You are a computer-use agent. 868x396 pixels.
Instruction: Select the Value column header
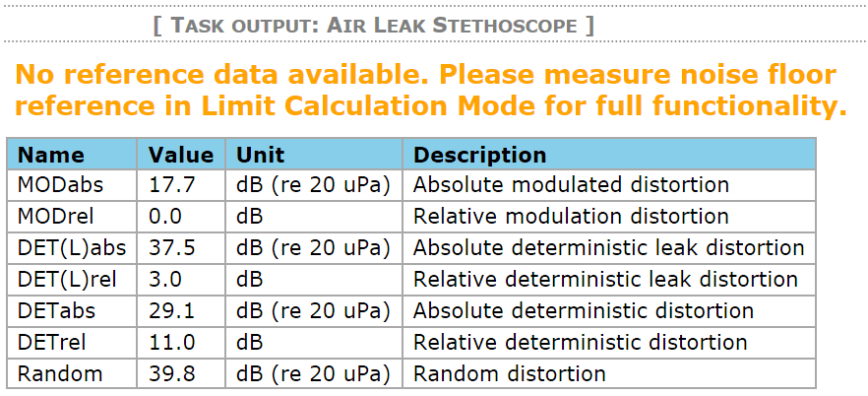181,155
